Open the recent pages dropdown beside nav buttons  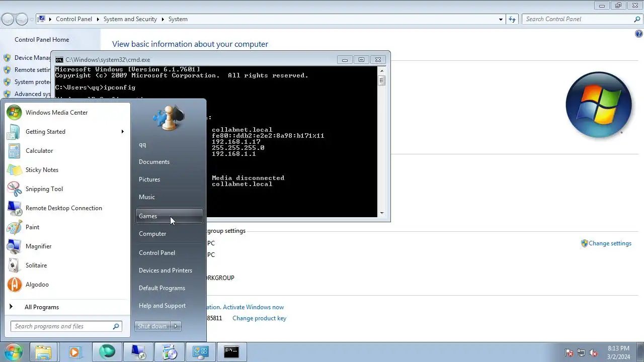[x=32, y=19]
